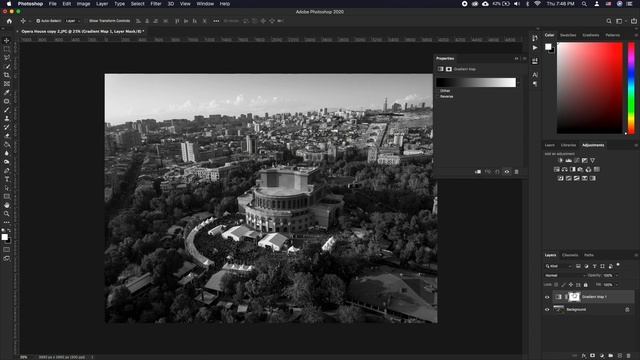Open the Gradients tab
640x360 pixels.
pos(591,35)
